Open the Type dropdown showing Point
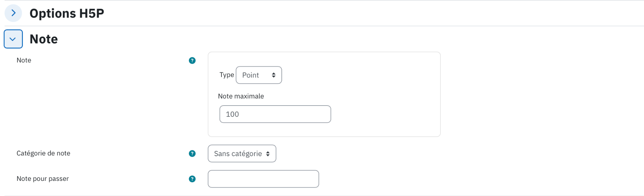Image resolution: width=644 pixels, height=196 pixels. [x=259, y=75]
